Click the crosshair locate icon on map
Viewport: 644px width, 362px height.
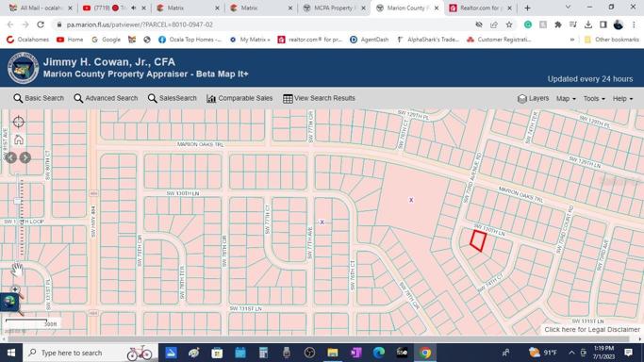pyautogui.click(x=19, y=122)
